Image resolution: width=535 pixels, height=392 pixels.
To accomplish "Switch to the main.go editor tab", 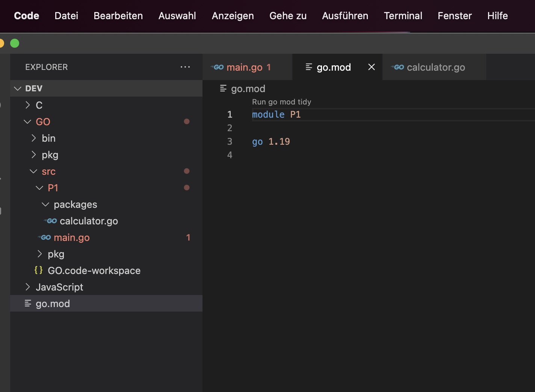I will 247,67.
